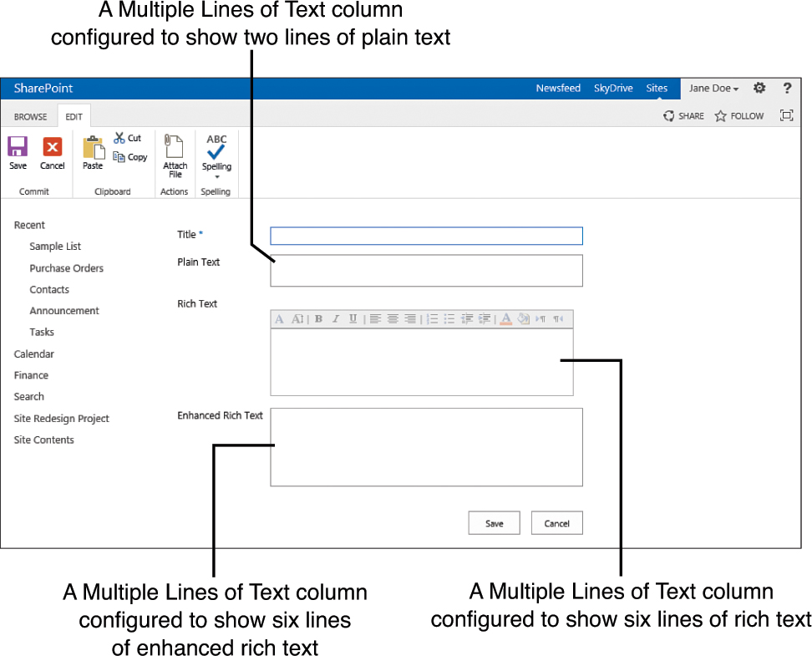Open the Sample List link
Screen dimensions: 812x656
55,247
